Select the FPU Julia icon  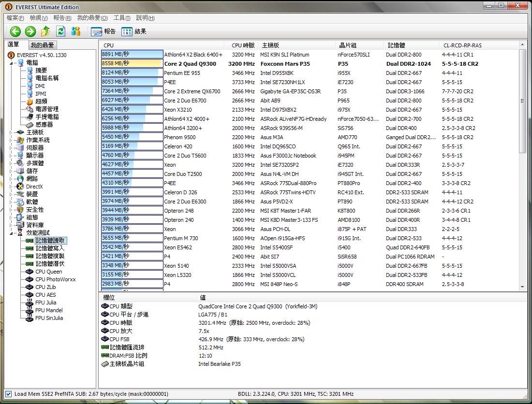coord(30,303)
